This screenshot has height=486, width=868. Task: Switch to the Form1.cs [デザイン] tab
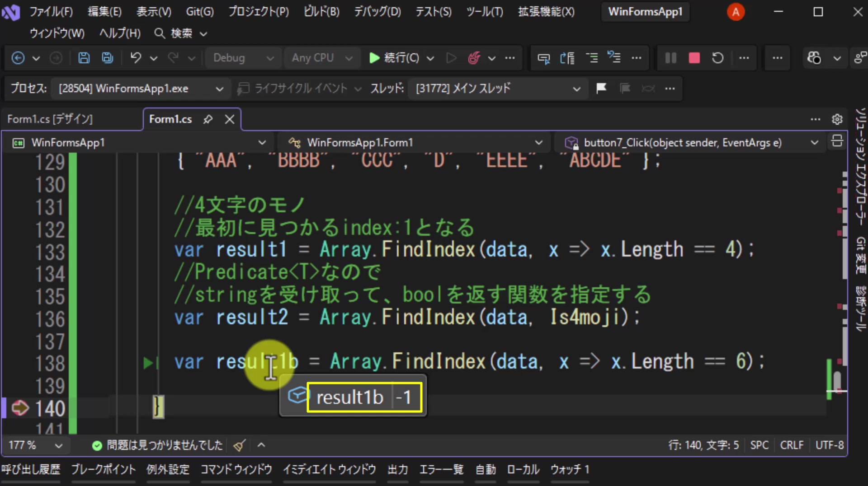(50, 119)
